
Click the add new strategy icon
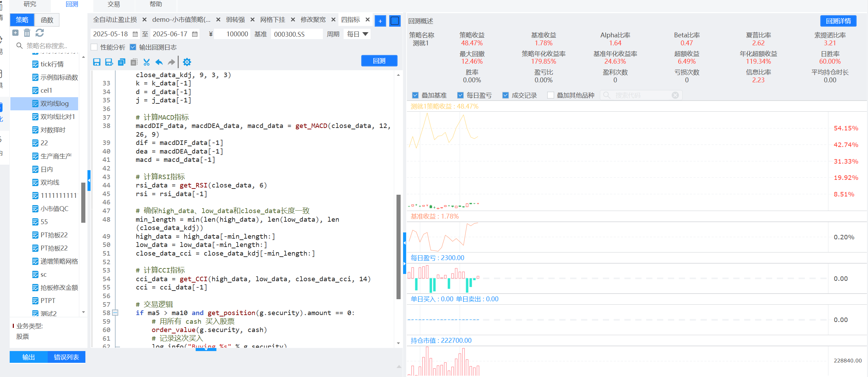[15, 33]
